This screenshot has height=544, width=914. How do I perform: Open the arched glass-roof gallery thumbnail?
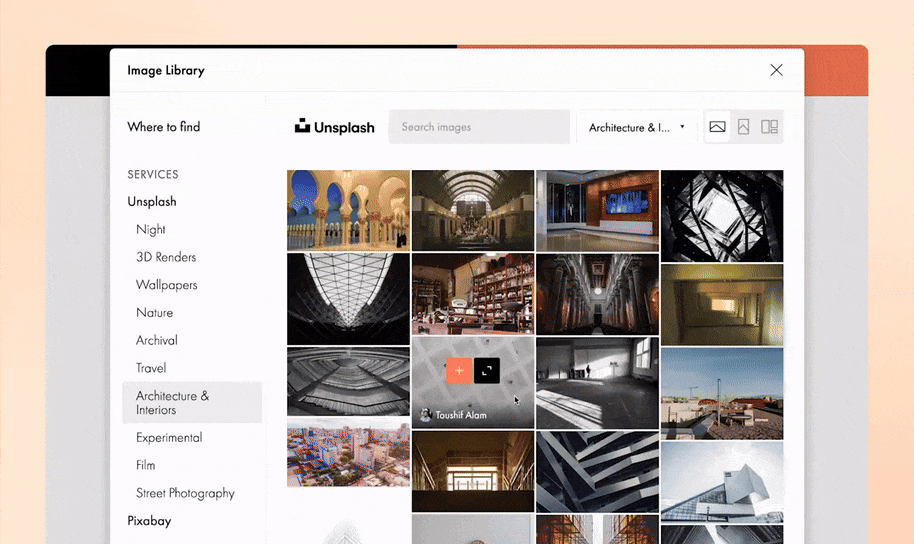tap(473, 210)
